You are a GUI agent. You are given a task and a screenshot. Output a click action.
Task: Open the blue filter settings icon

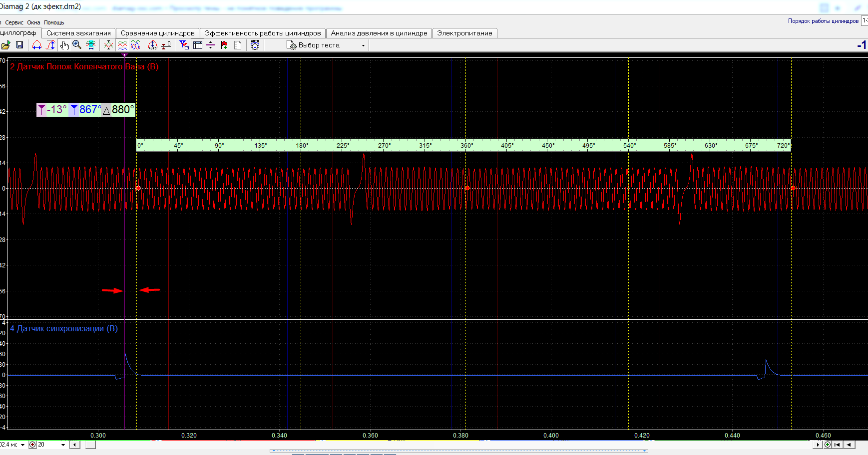[184, 45]
